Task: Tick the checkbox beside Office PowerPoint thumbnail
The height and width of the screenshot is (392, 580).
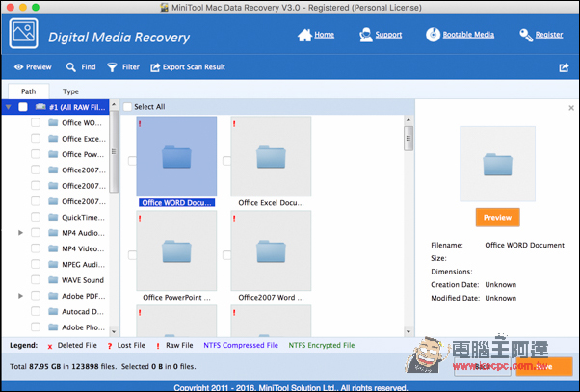Action: [x=132, y=255]
